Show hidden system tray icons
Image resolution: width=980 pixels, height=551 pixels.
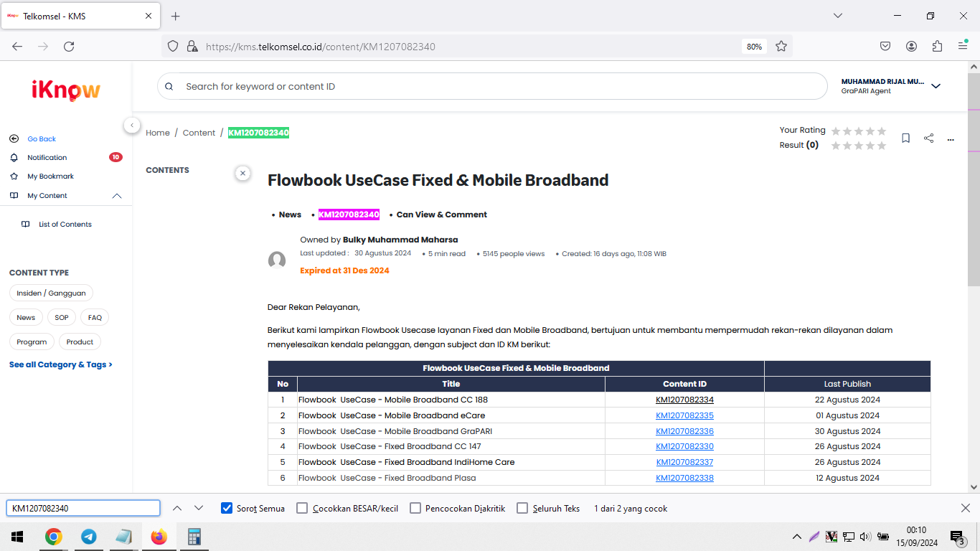point(796,537)
